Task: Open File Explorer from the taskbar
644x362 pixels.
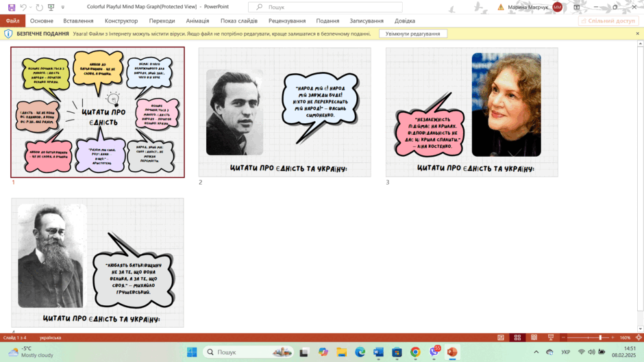Action: (x=342, y=352)
